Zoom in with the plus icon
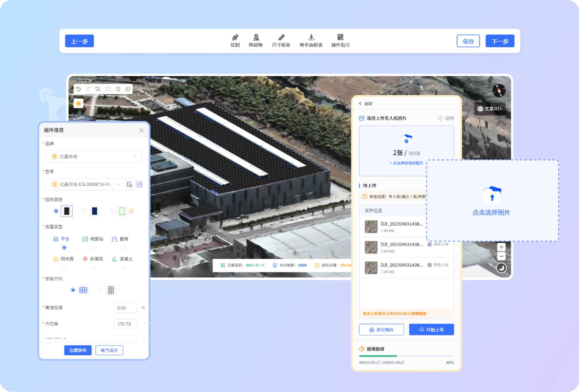579x392 pixels. (x=501, y=247)
